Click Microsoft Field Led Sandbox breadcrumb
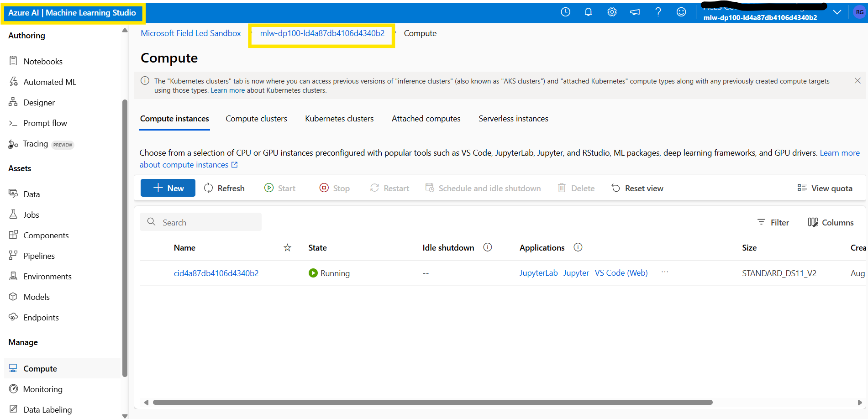Screen dimensions: 868x419 190,33
